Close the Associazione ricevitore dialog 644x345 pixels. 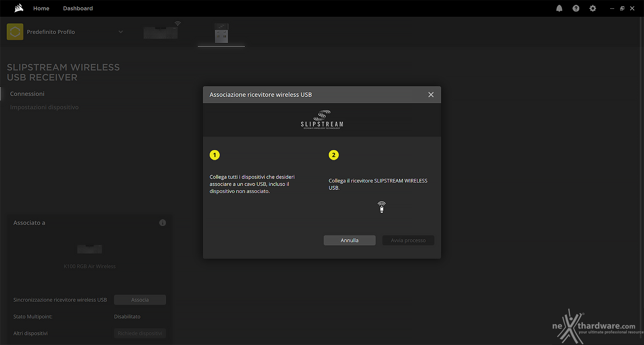[431, 94]
